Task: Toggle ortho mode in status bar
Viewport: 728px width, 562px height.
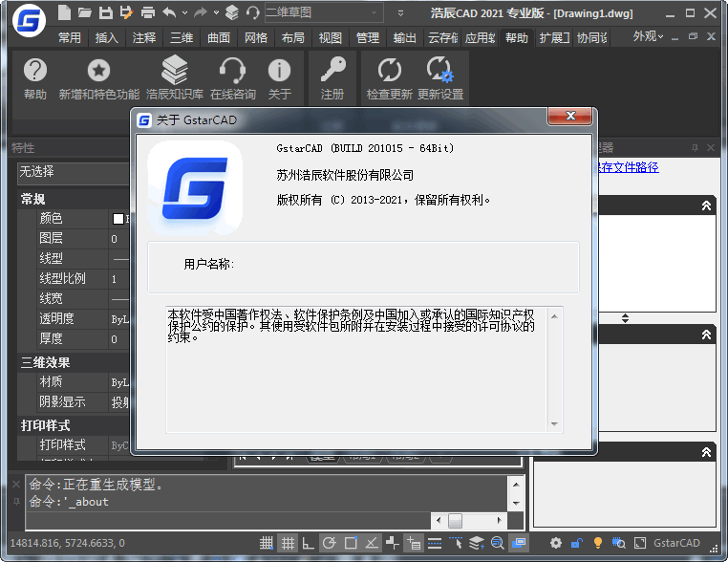Action: coord(308,543)
